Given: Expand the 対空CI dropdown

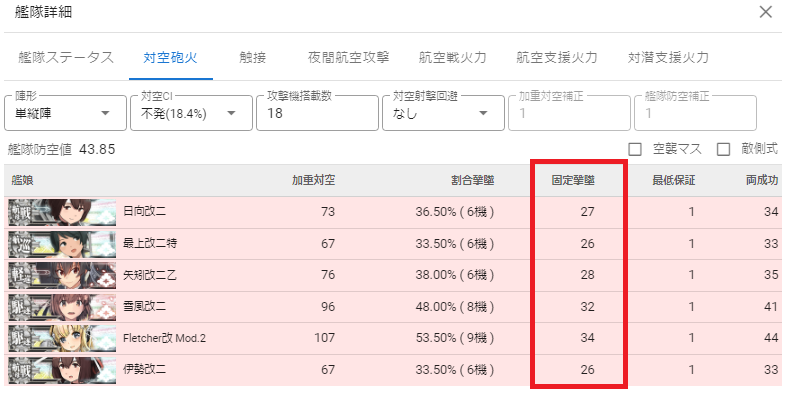Looking at the screenshot, I should (191, 113).
